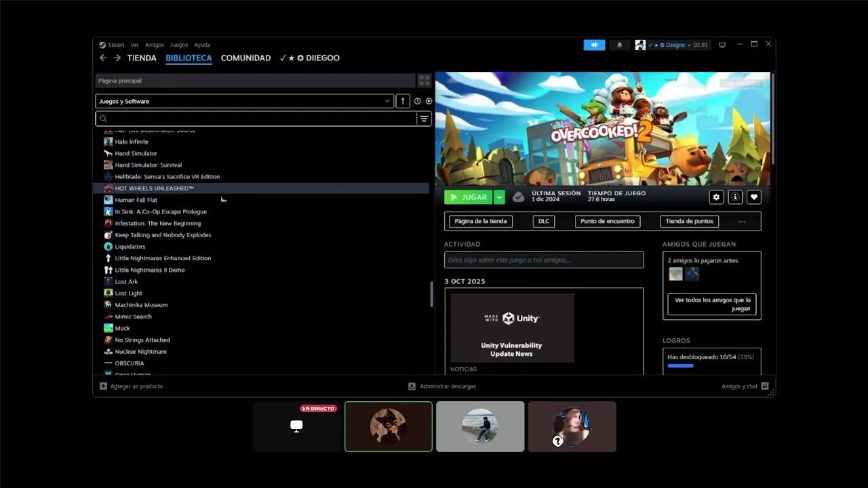Open advanced filter options icon
This screenshot has height=488, width=868.
pyautogui.click(x=424, y=119)
